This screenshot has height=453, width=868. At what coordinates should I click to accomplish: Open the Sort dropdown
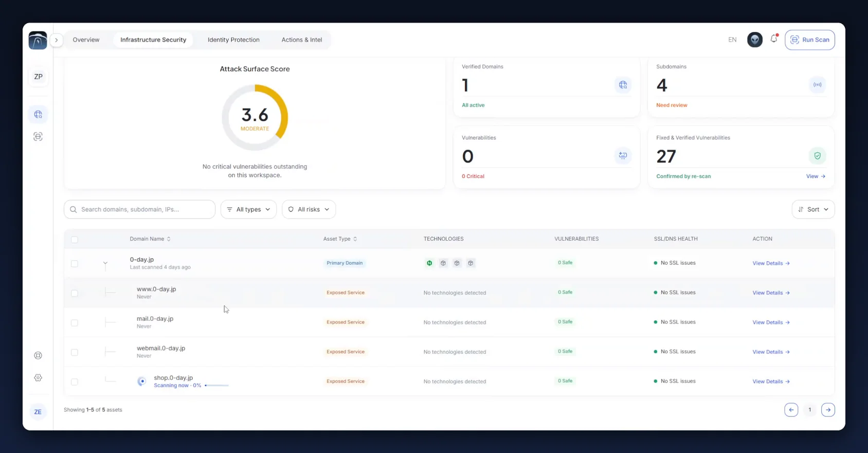pyautogui.click(x=813, y=209)
